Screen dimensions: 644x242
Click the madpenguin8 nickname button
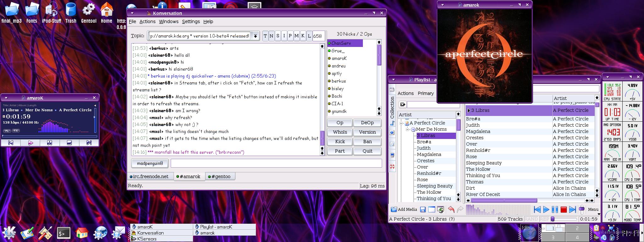click(x=150, y=163)
